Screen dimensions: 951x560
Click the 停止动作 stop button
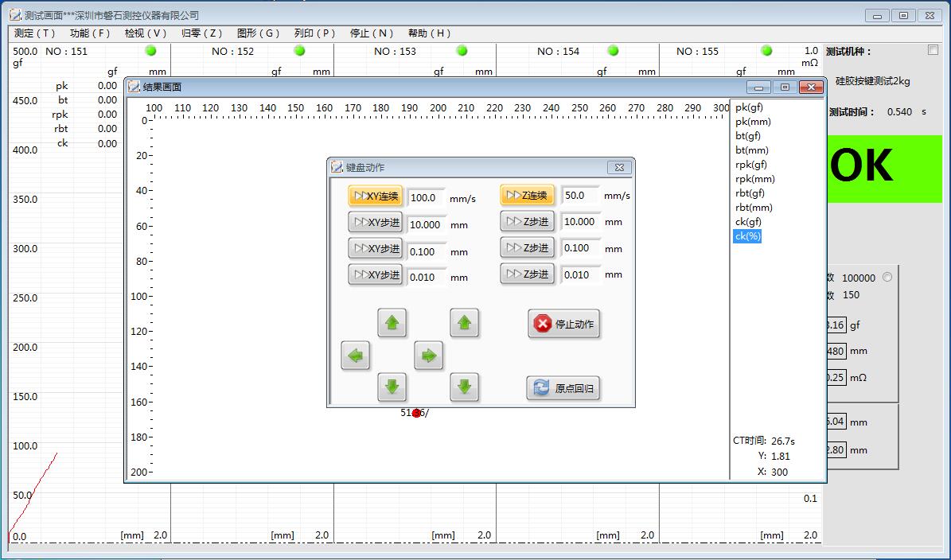coord(564,324)
